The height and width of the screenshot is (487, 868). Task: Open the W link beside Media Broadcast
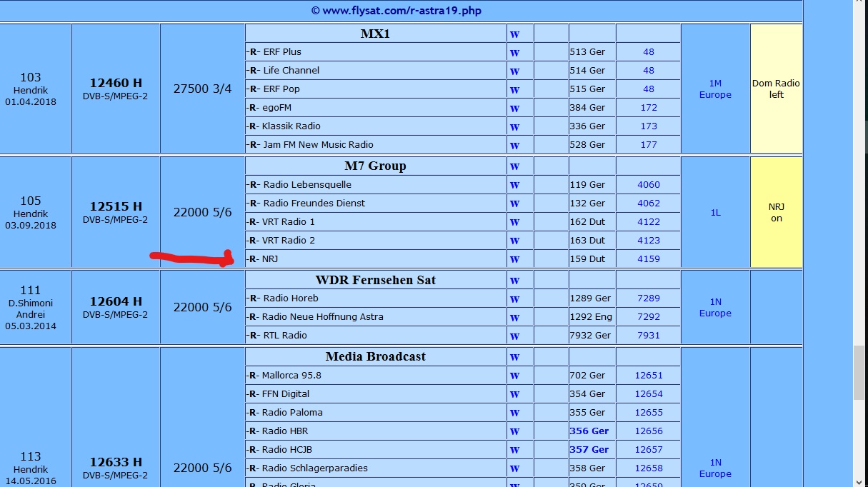[514, 356]
